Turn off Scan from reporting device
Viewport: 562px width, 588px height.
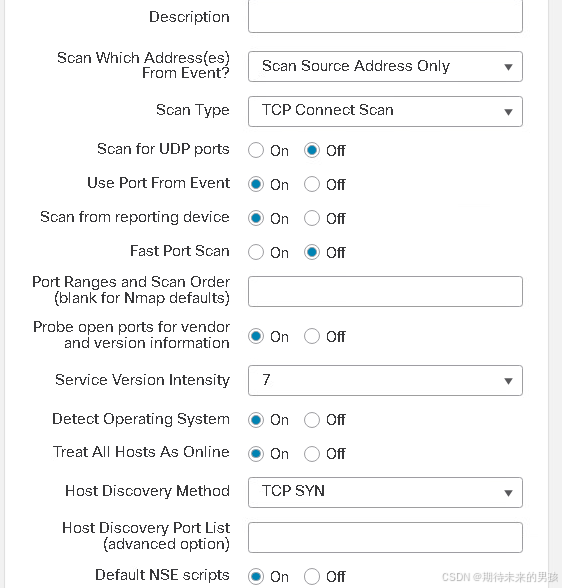pos(312,218)
